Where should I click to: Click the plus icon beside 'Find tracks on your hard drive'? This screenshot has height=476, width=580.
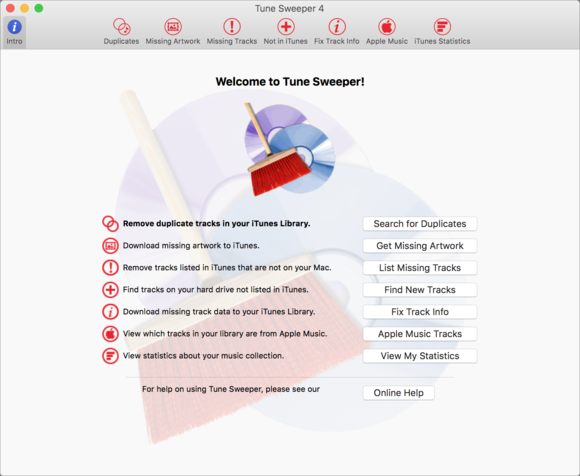click(x=110, y=290)
